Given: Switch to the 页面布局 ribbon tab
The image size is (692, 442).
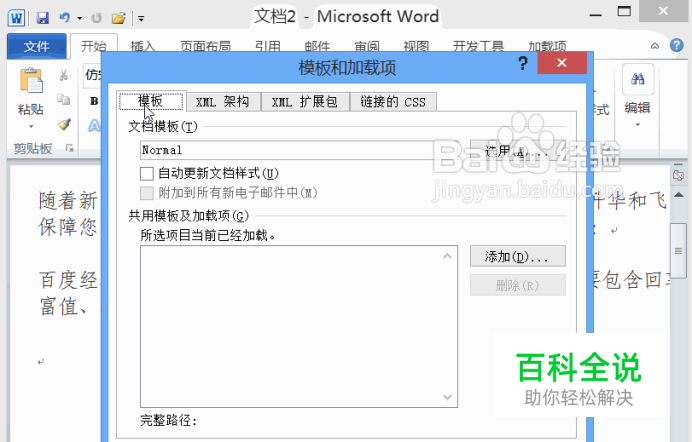Looking at the screenshot, I should (205, 46).
